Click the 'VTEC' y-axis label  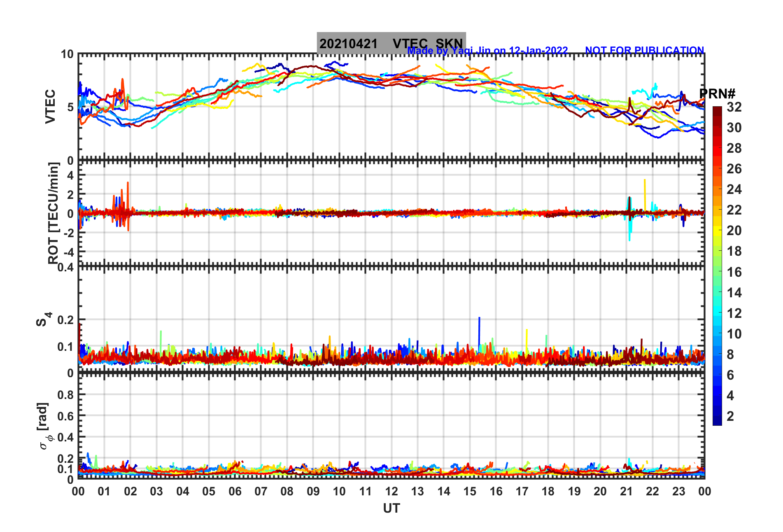click(50, 107)
